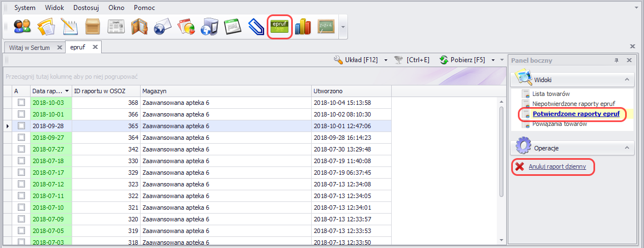Open the two-people users toolbar icon
Viewport: 644px width, 248px height.
(x=22, y=27)
